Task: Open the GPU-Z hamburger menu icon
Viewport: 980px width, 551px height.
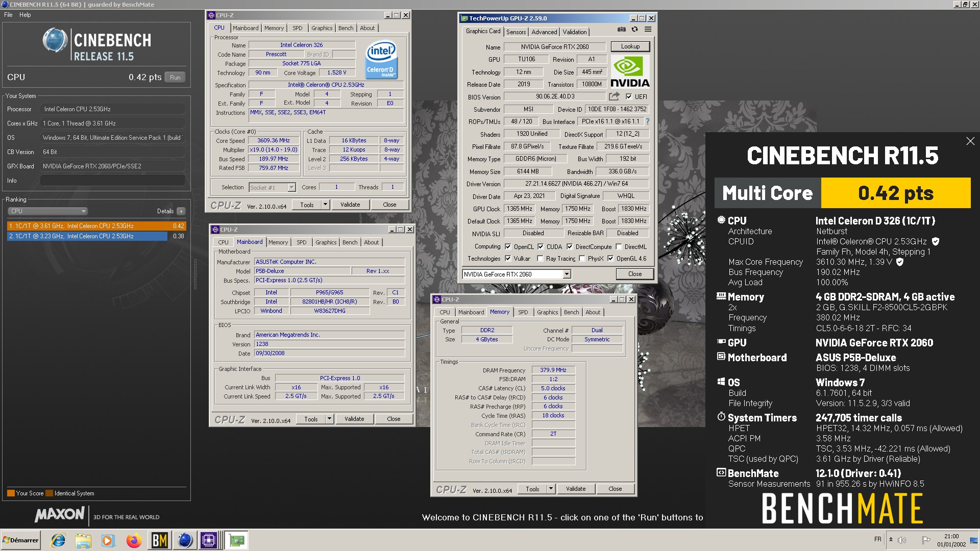Action: (648, 30)
